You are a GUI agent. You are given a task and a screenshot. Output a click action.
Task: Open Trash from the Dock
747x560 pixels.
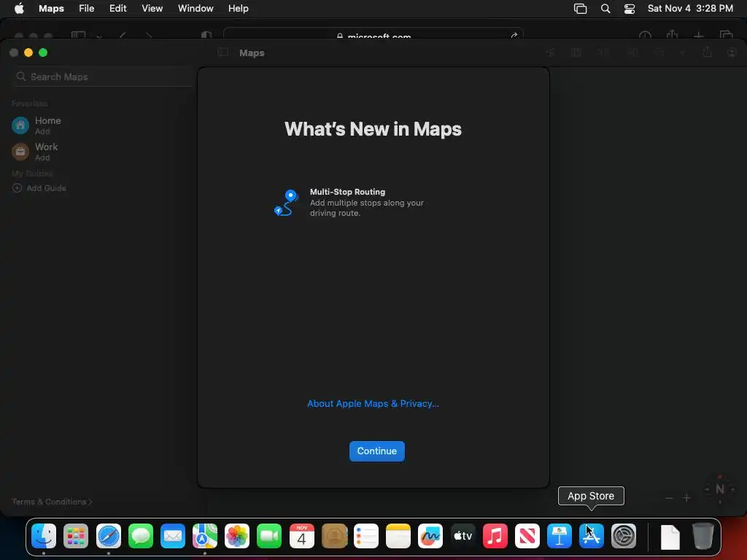703,536
